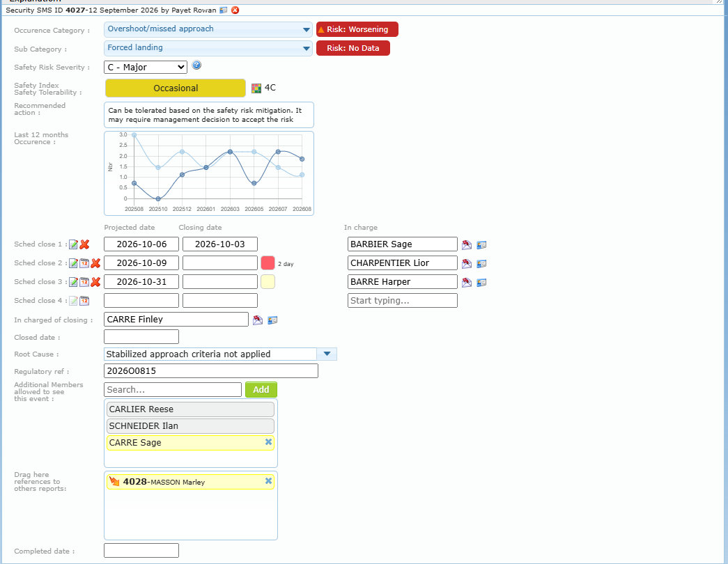Screen dimensions: 728x564
Task: Click the report icon beside 4028-MASSON Marley
Action: pyautogui.click(x=115, y=481)
